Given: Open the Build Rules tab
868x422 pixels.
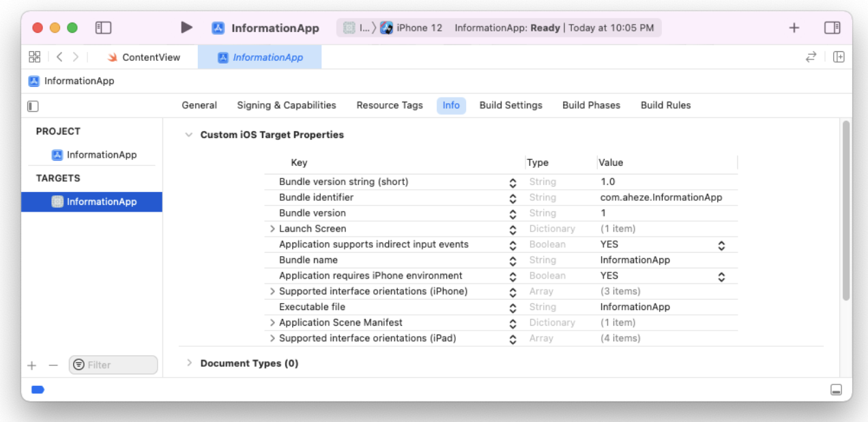Looking at the screenshot, I should pyautogui.click(x=665, y=105).
